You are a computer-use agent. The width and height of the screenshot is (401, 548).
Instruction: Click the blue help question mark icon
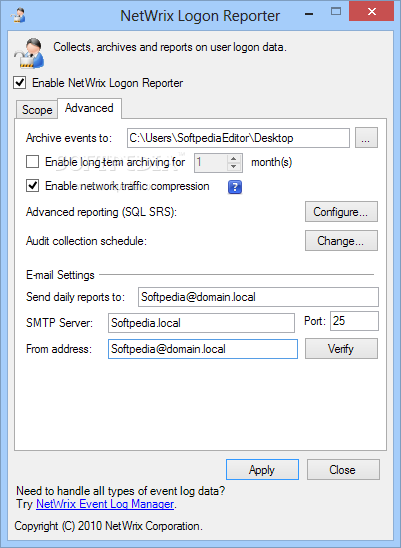click(235, 187)
